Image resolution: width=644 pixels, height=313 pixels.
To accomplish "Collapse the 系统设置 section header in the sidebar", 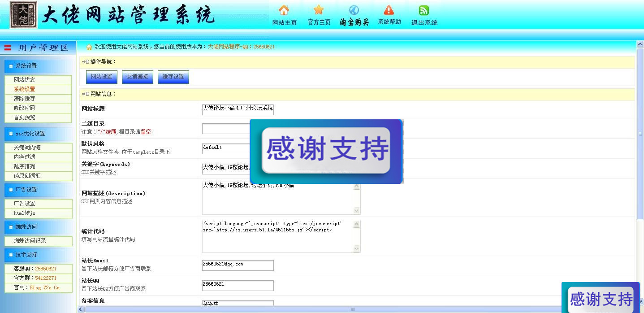I will [38, 66].
